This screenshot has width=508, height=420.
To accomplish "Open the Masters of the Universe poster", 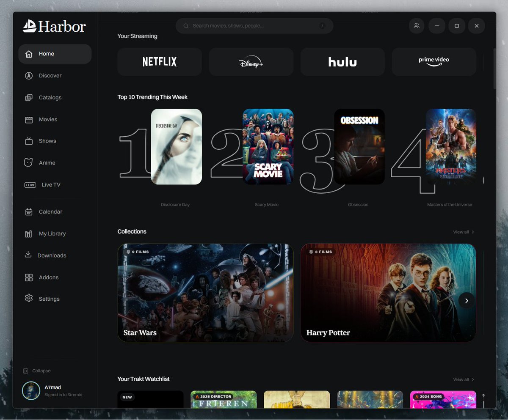I will [451, 147].
